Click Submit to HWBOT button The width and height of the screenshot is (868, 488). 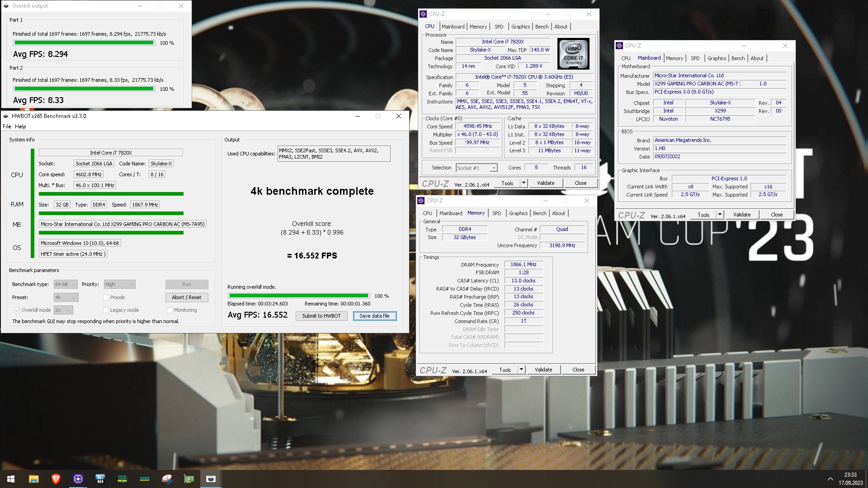[x=321, y=316]
